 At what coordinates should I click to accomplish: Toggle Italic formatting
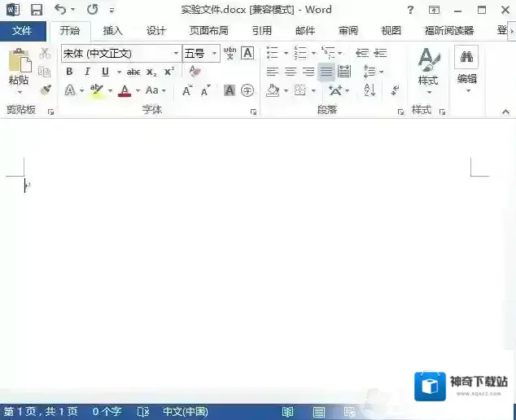tap(87, 72)
